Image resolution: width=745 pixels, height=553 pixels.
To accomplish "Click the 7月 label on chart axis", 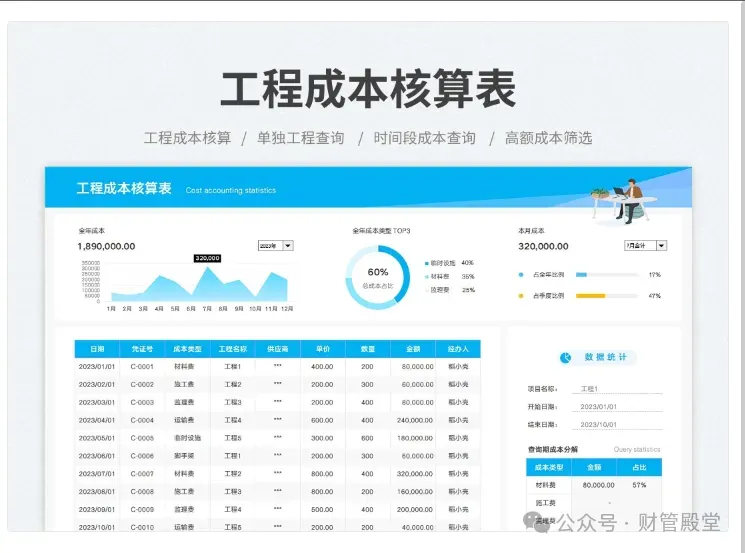I will [x=207, y=309].
